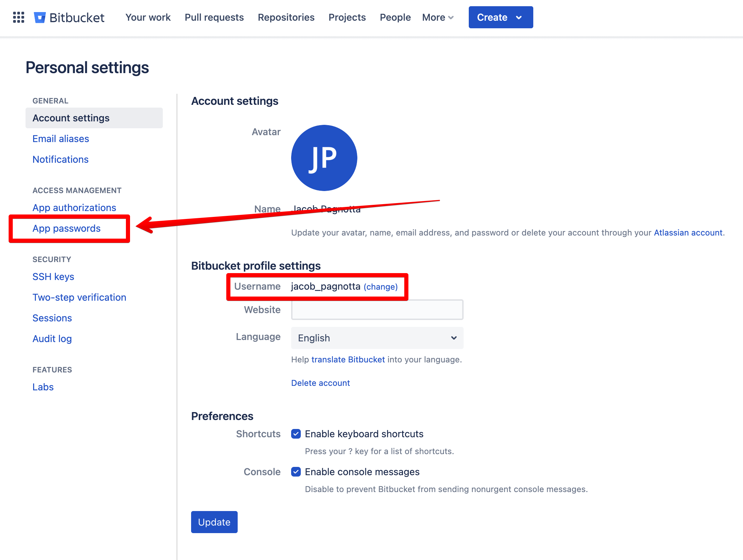The height and width of the screenshot is (560, 743).
Task: Open Two-step verification settings
Action: pos(79,297)
